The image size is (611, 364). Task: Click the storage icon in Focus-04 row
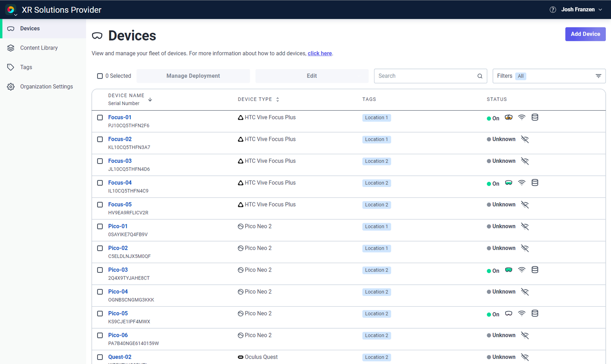[535, 183]
